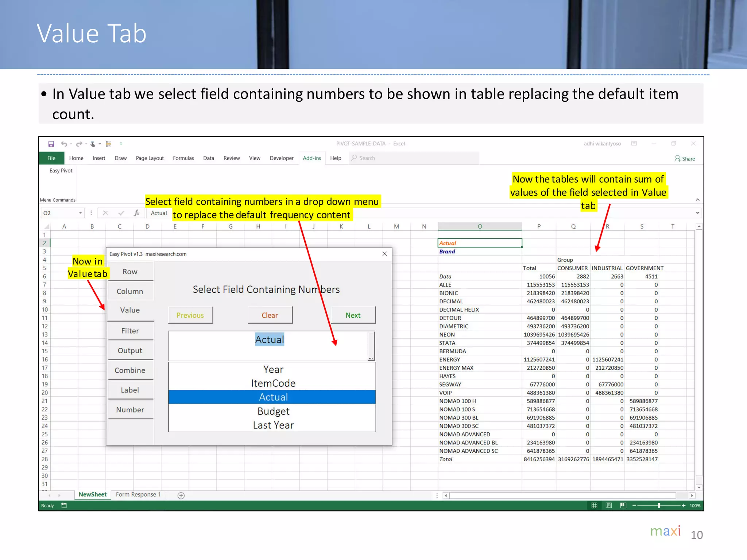The width and height of the screenshot is (747, 560).
Task: Open the Undo history dropdown arrow
Action: pyautogui.click(x=71, y=144)
